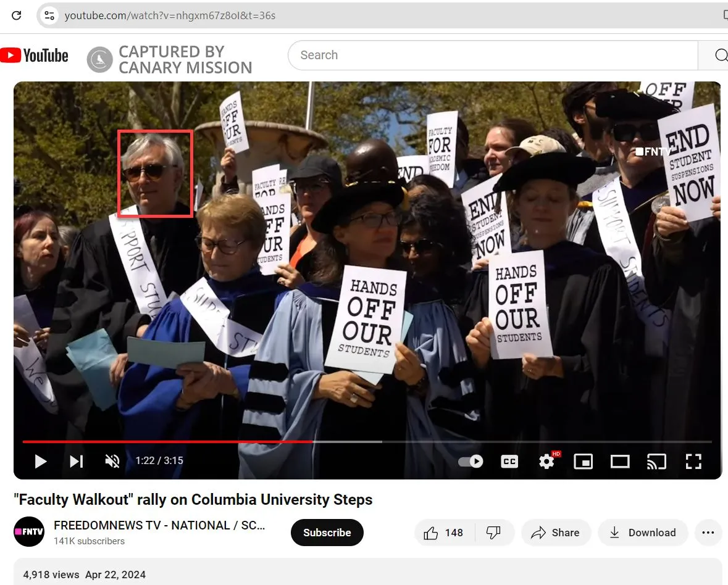Open the video settings gear

coord(546,461)
